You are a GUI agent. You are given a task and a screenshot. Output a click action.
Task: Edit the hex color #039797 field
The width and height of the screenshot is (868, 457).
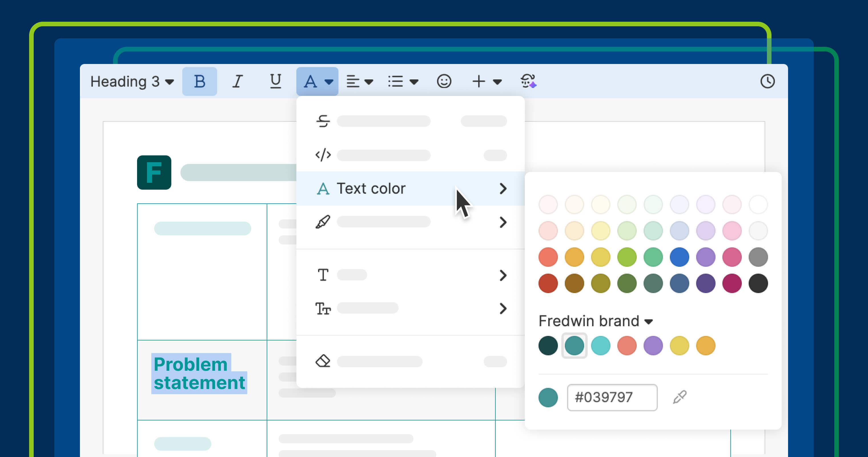pos(612,397)
